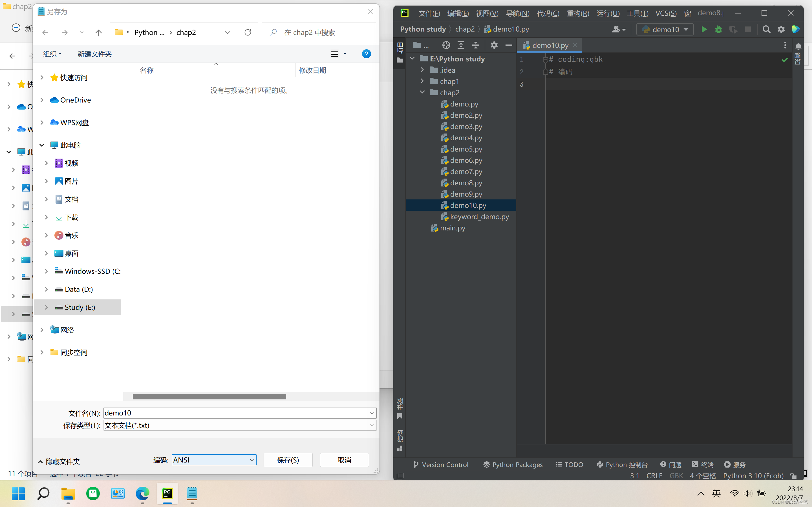Toggle read-only lock icon in status bar

pos(793,475)
